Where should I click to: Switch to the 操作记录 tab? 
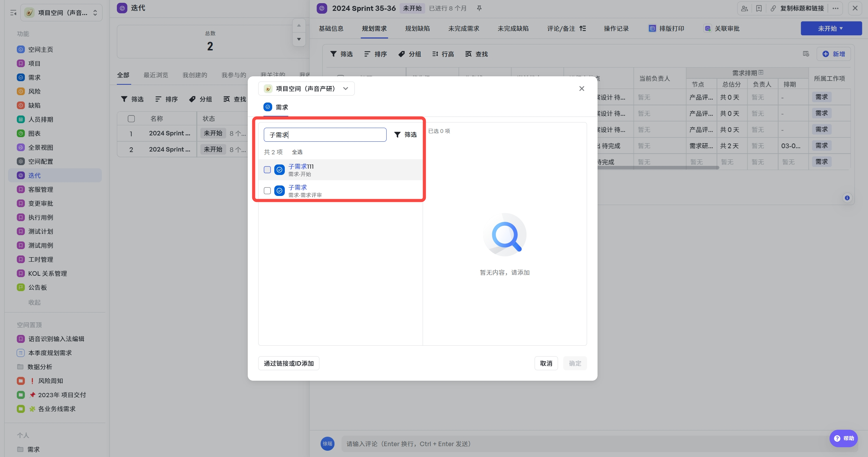(x=616, y=28)
